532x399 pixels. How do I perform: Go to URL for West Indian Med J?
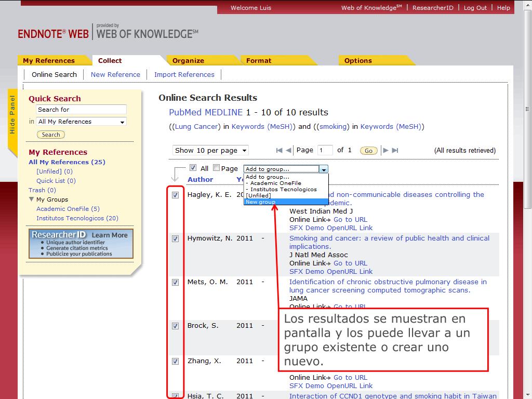[350, 220]
